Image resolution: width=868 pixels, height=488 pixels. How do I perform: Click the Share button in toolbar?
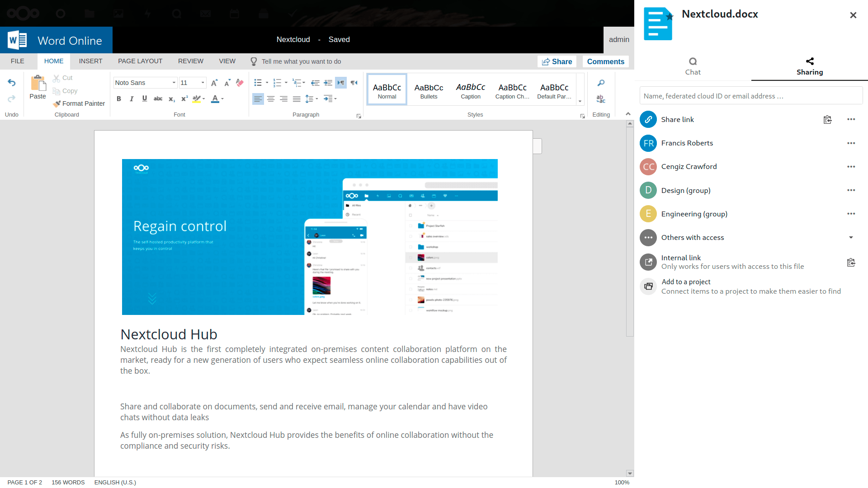pyautogui.click(x=557, y=61)
